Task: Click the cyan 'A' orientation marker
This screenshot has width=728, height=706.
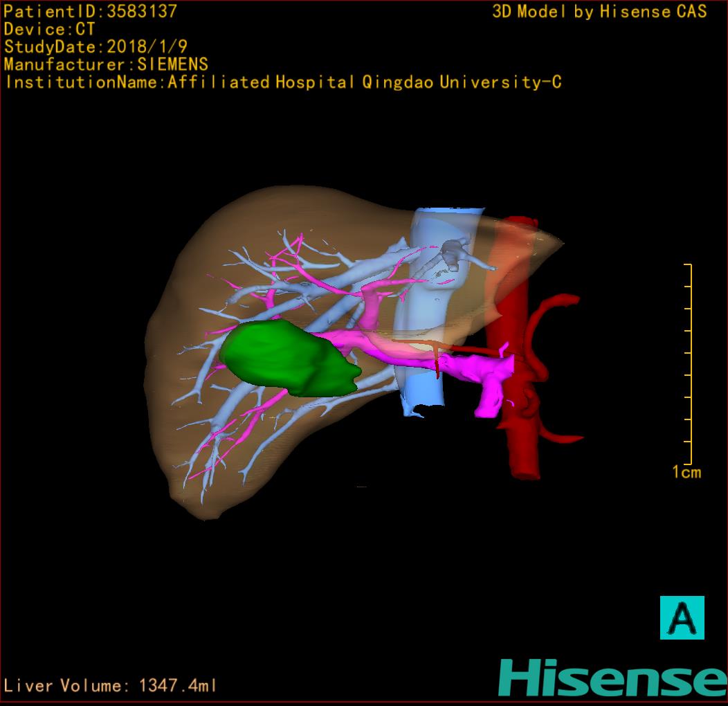Action: (682, 617)
